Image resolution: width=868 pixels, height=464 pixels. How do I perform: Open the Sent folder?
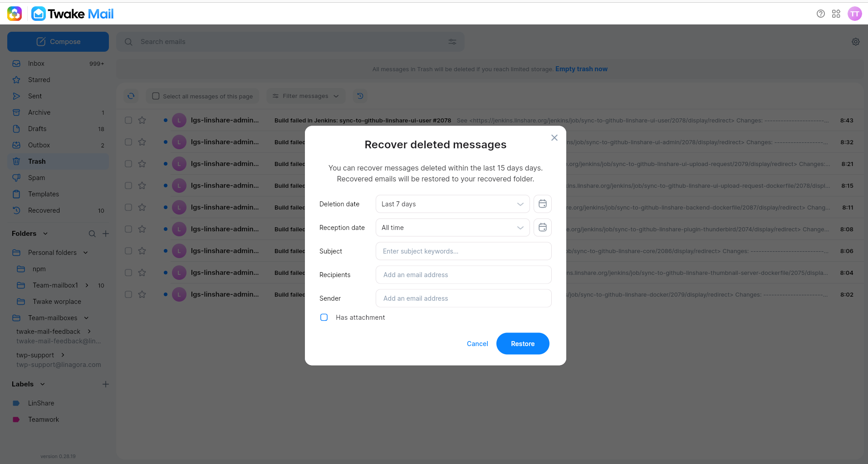pos(58,96)
